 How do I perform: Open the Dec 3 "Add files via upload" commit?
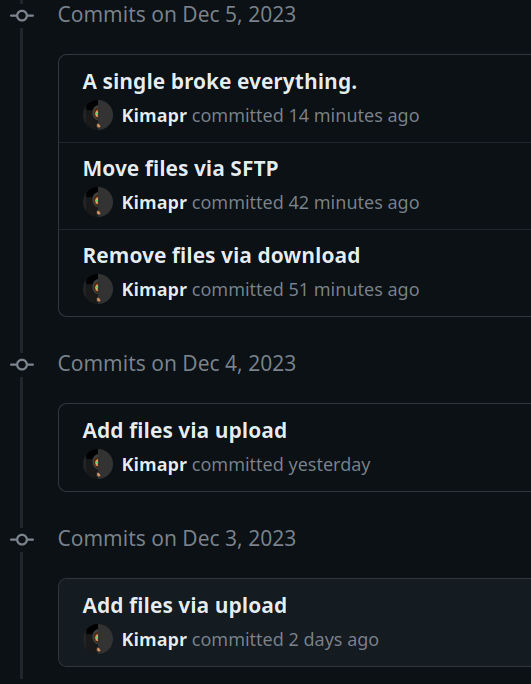185,606
